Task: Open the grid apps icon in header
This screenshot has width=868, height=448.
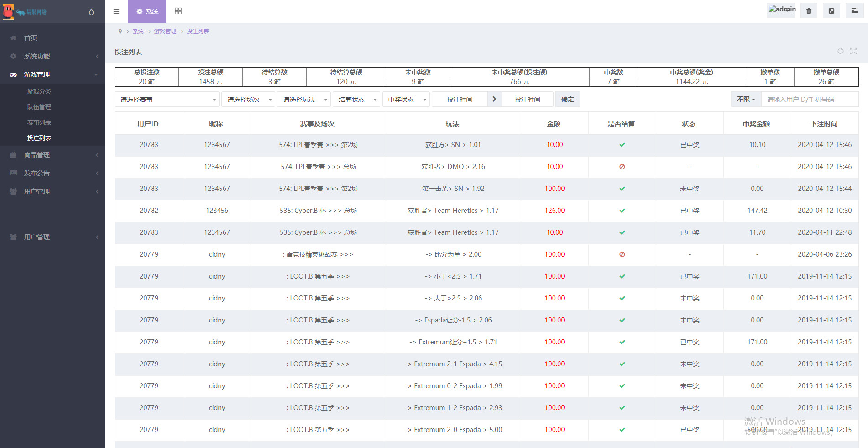Action: [178, 11]
